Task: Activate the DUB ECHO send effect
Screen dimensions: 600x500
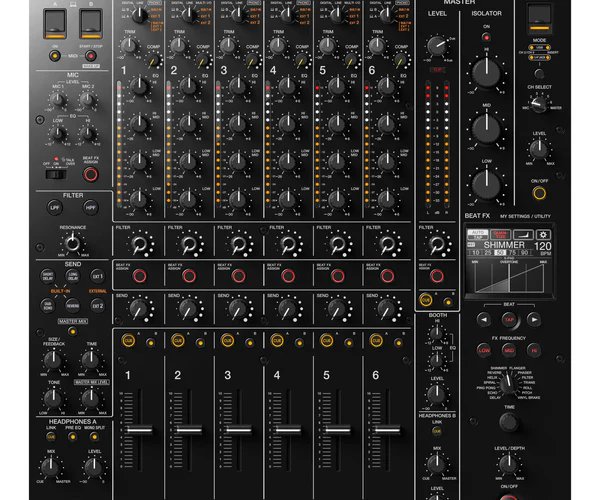Action: pos(48,306)
